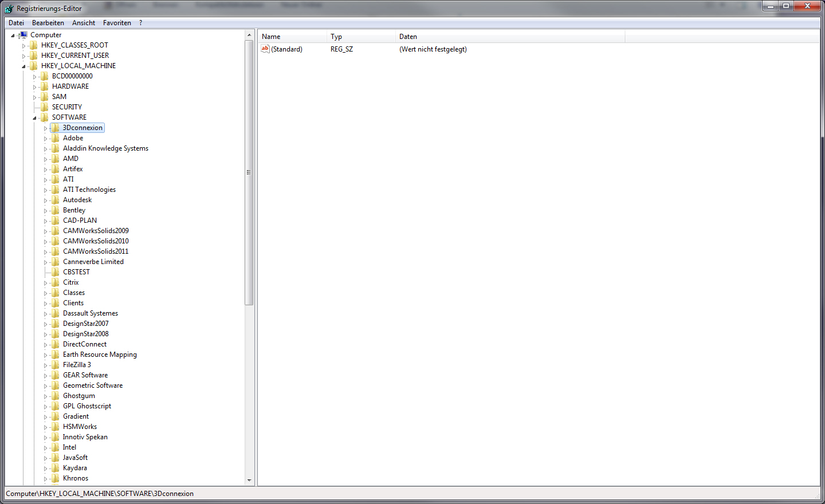
Task: Collapse HKEY_LOCAL_MACHINE node
Action: (23, 66)
